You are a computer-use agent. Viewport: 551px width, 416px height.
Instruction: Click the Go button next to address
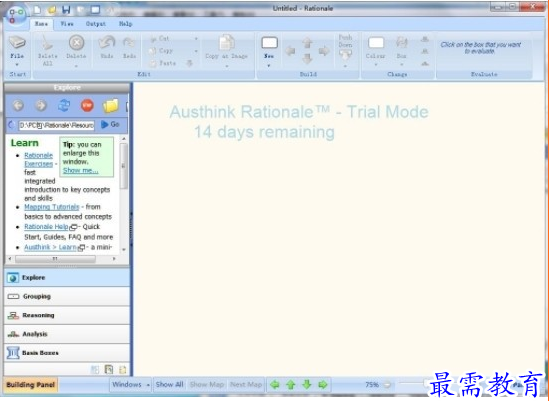coord(110,124)
